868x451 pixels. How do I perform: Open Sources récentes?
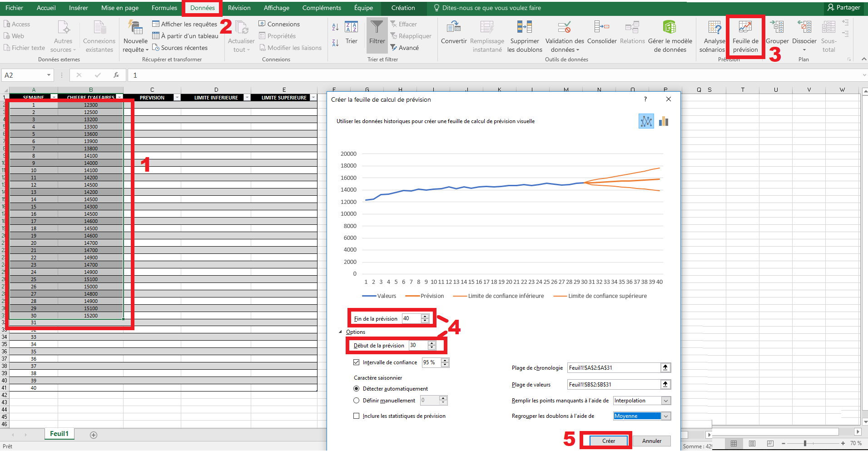pyautogui.click(x=180, y=48)
